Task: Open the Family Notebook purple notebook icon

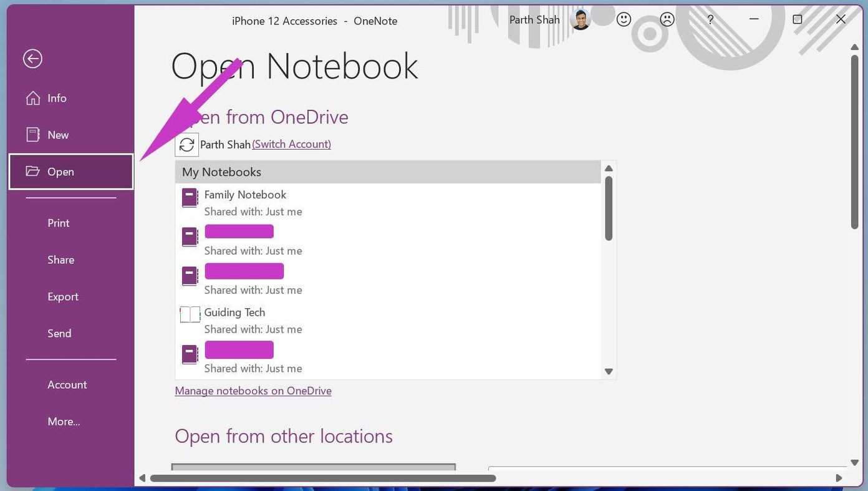Action: click(x=189, y=197)
